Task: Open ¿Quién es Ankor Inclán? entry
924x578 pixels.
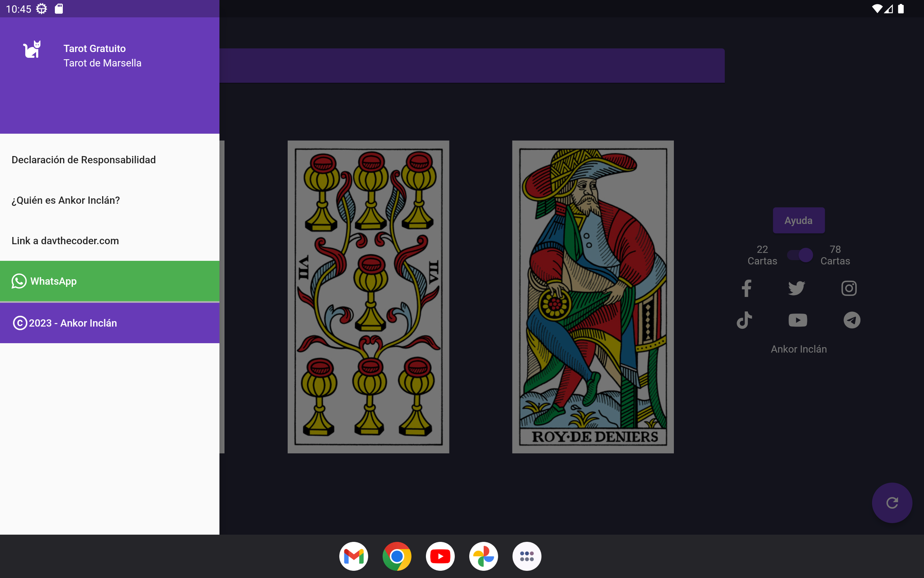Action: tap(110, 200)
